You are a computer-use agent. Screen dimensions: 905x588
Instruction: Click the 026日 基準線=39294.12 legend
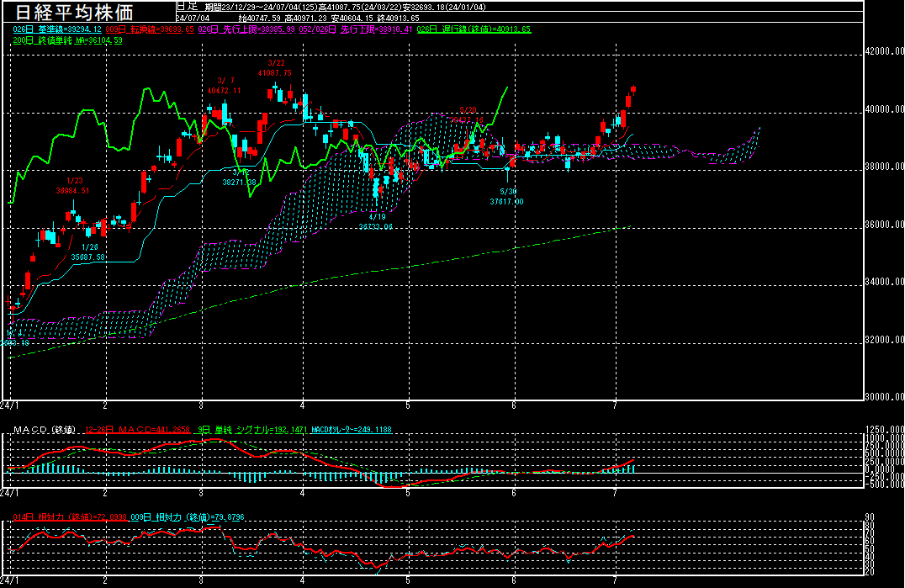[x=57, y=29]
